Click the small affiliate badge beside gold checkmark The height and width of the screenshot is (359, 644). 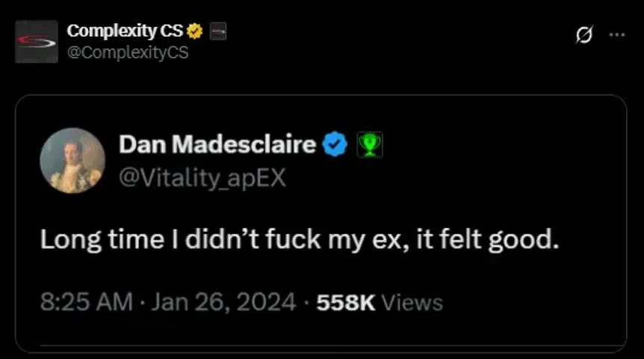tap(218, 31)
